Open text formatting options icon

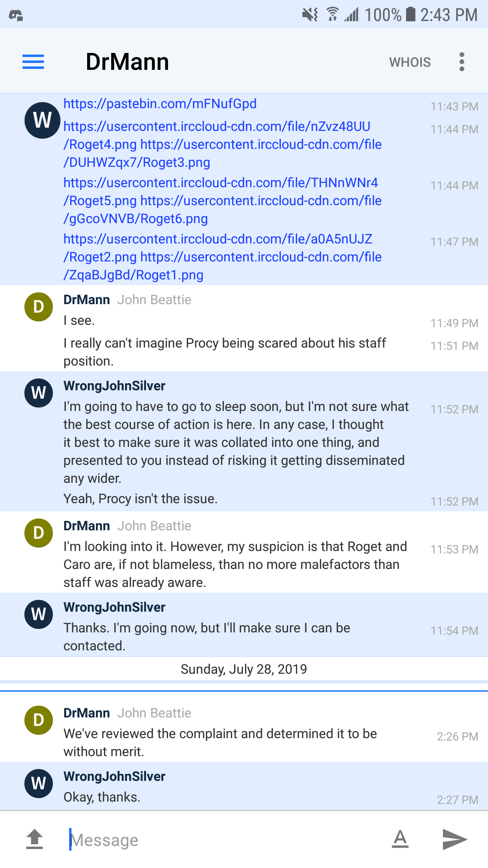click(400, 840)
